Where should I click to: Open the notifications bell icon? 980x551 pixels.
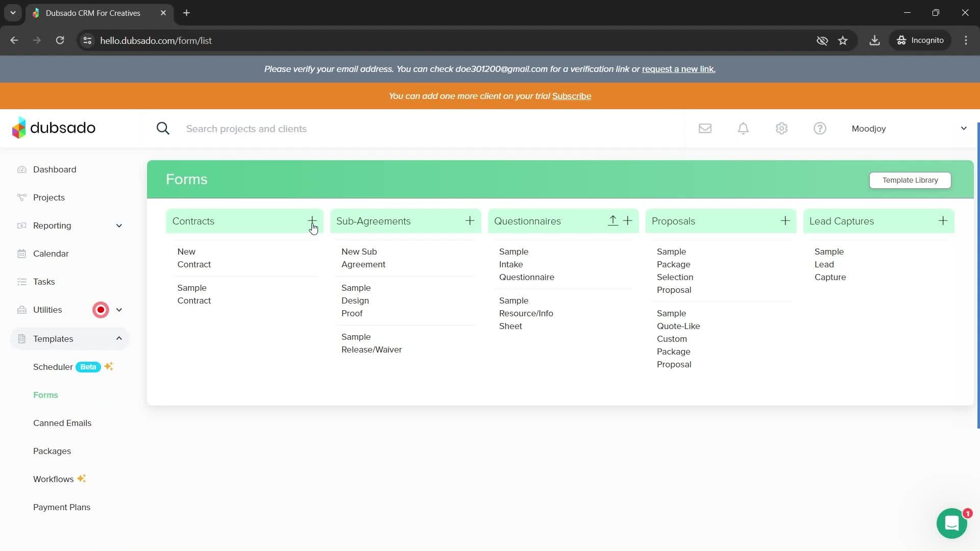tap(743, 129)
